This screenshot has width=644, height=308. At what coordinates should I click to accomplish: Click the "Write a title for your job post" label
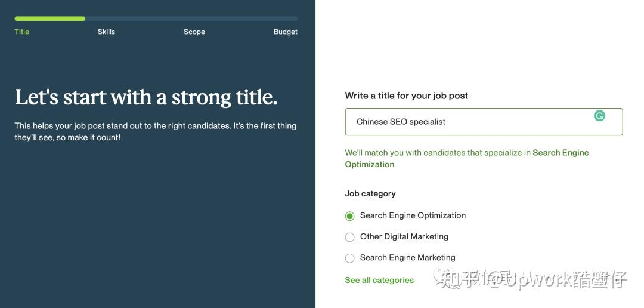tap(406, 96)
